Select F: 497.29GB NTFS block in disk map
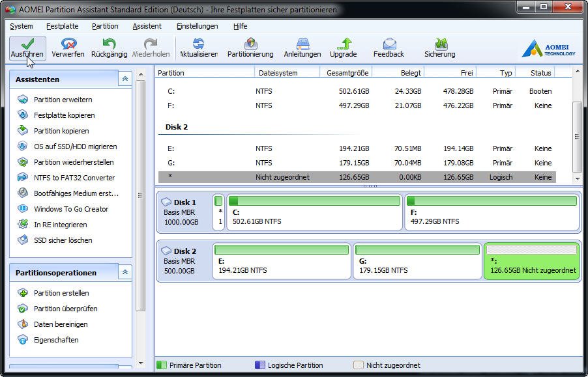This screenshot has height=377, width=588. (x=492, y=212)
